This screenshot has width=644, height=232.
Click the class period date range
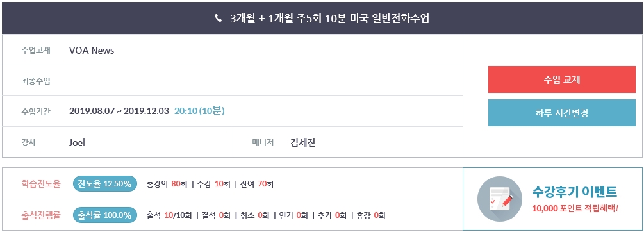(119, 112)
